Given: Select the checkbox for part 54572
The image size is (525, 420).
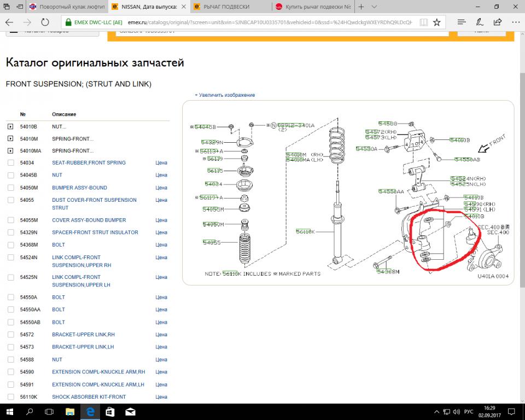Looking at the screenshot, I should pos(11,335).
